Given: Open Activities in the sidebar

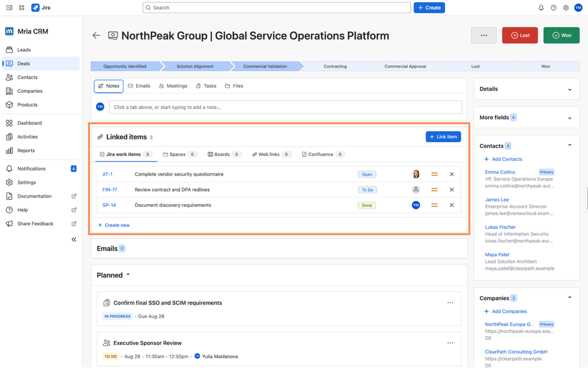Looking at the screenshot, I should tap(41, 136).
